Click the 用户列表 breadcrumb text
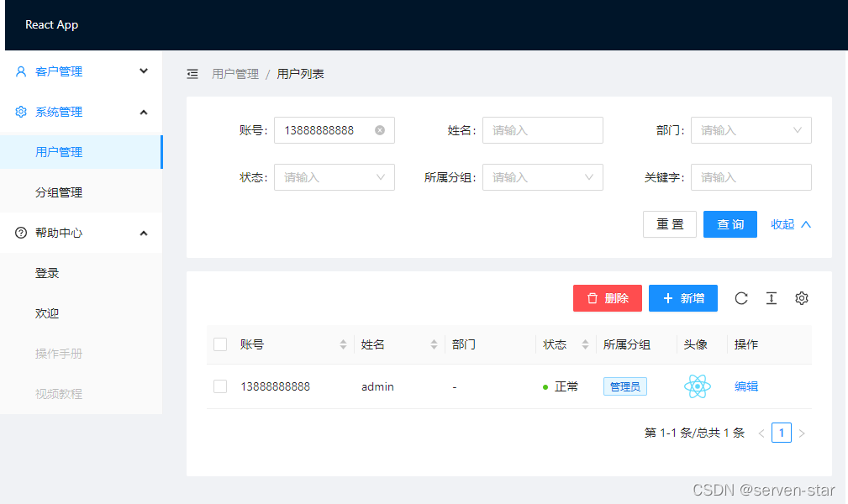 coord(300,74)
